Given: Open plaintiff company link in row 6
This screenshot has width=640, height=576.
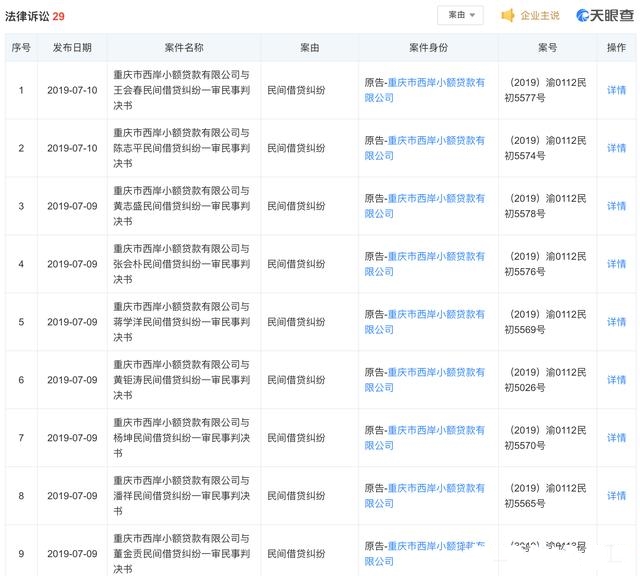Looking at the screenshot, I should pos(424,380).
